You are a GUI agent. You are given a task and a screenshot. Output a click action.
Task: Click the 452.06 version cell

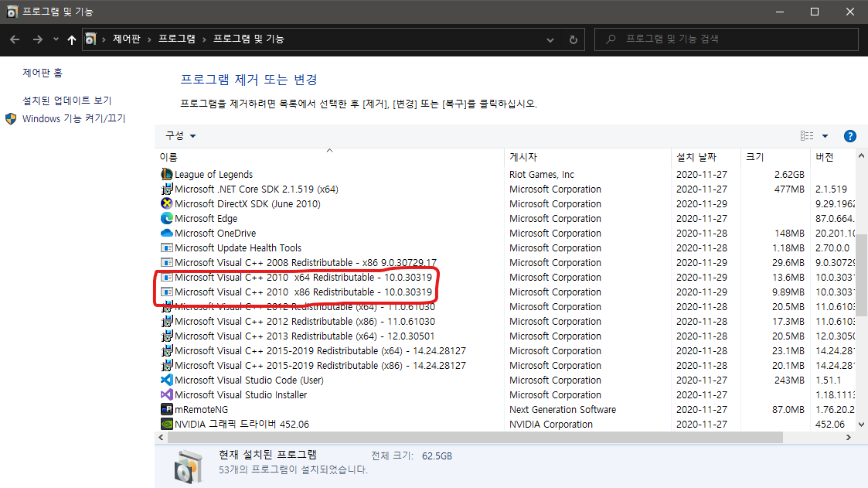[830, 425]
